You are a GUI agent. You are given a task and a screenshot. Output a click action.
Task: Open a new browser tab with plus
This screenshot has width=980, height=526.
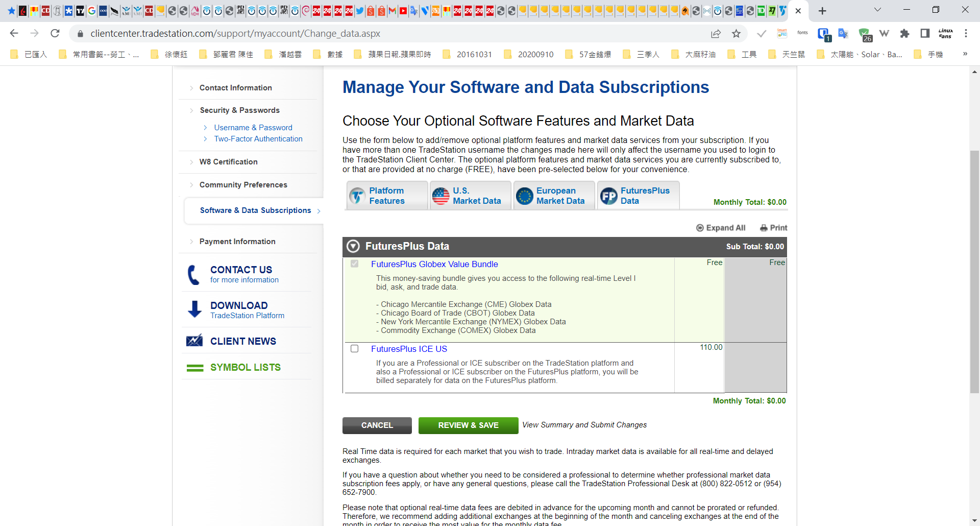pyautogui.click(x=822, y=11)
